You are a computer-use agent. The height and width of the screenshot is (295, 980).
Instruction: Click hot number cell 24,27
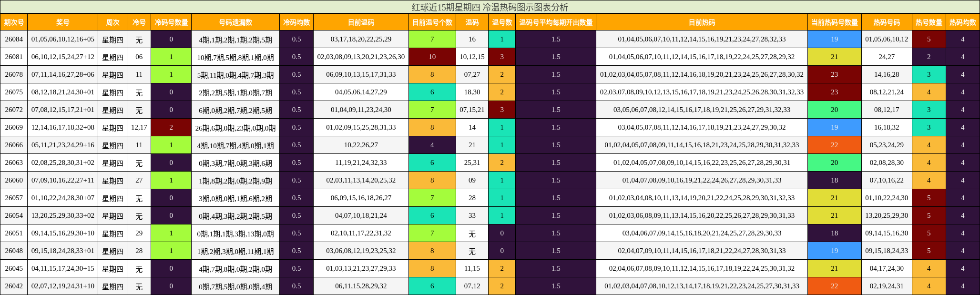(887, 57)
